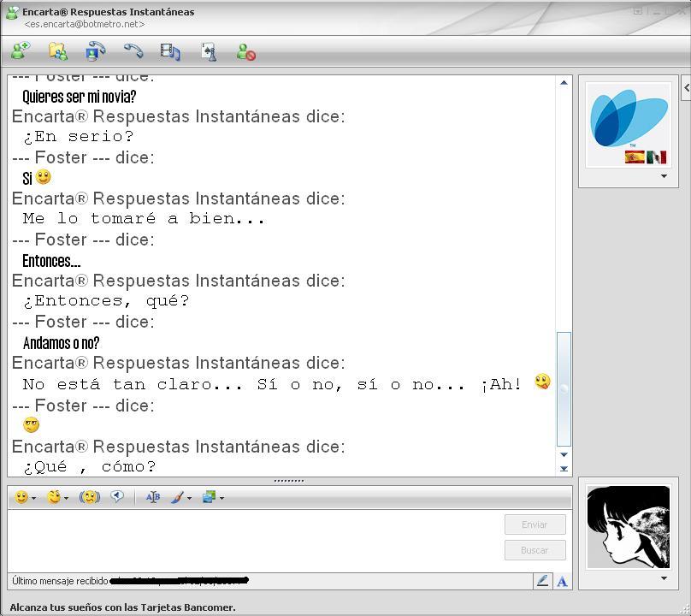Screen dimensions: 691x616
Task: Click the Buscar button
Action: [535, 550]
